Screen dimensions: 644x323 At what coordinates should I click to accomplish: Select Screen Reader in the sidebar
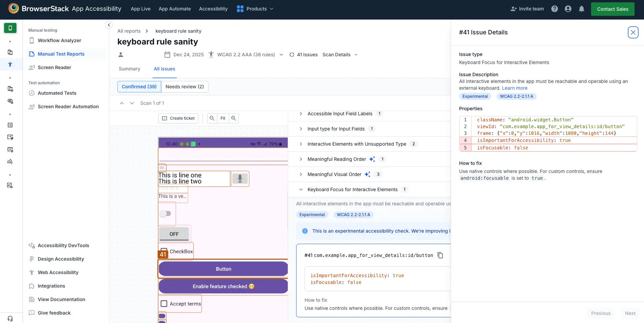(x=54, y=67)
